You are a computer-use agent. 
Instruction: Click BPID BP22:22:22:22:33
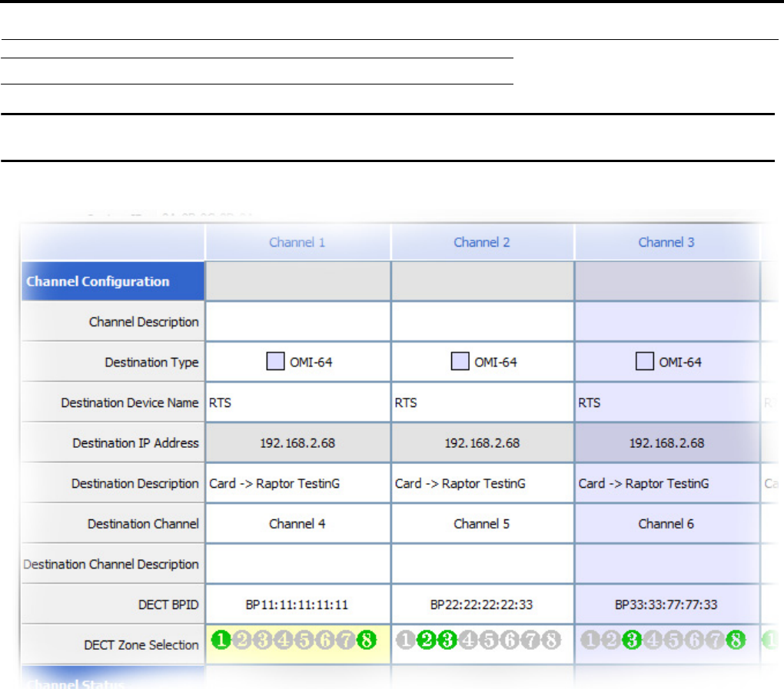(481, 605)
